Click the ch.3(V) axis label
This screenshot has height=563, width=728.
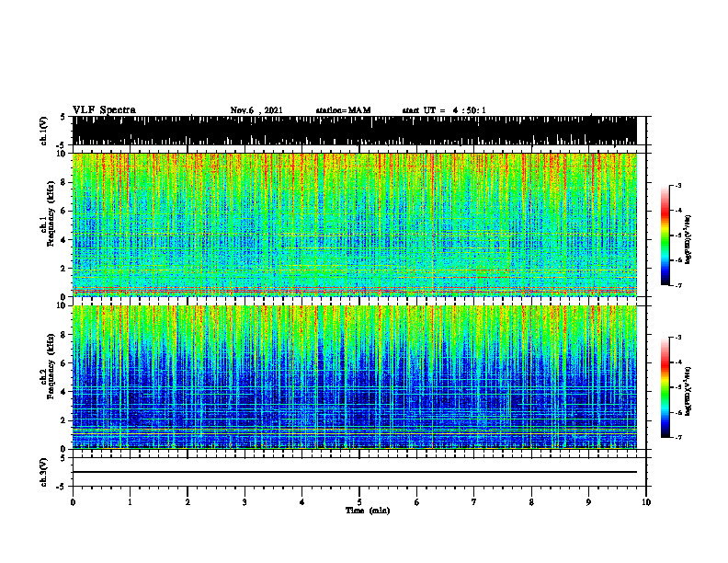(x=43, y=473)
